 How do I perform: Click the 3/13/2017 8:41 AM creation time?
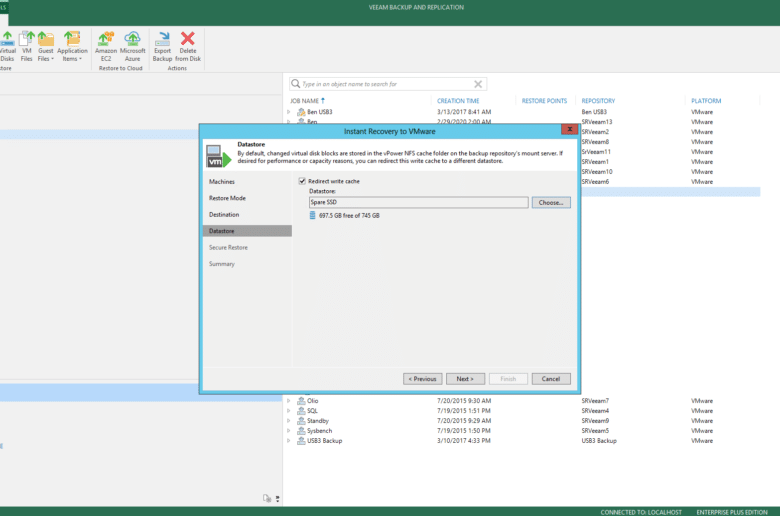pos(464,112)
